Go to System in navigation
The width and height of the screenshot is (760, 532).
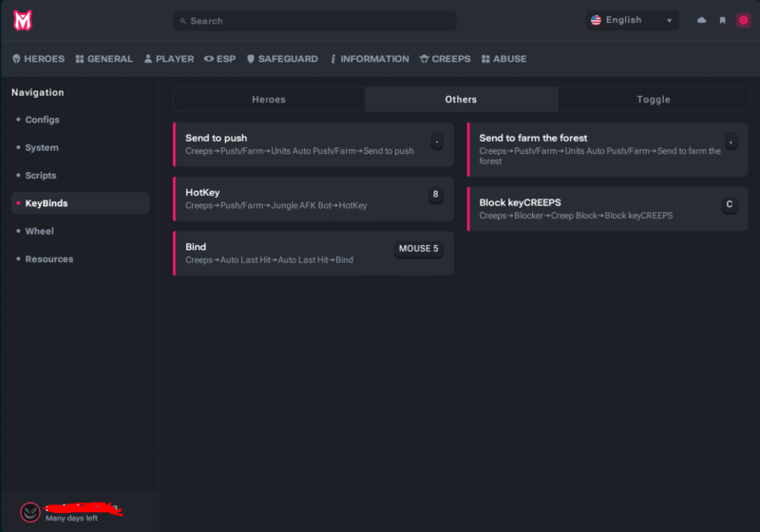[42, 148]
